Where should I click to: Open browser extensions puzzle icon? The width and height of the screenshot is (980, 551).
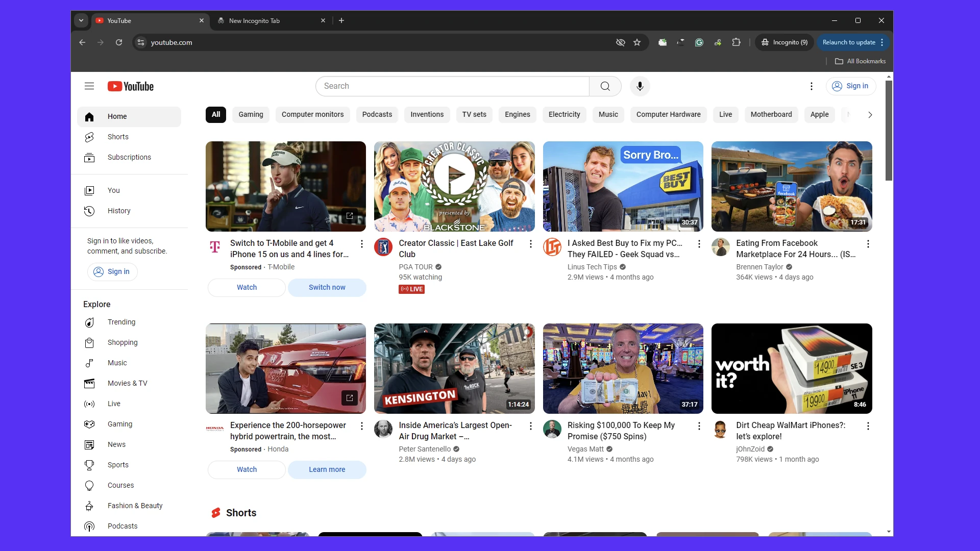(x=736, y=42)
